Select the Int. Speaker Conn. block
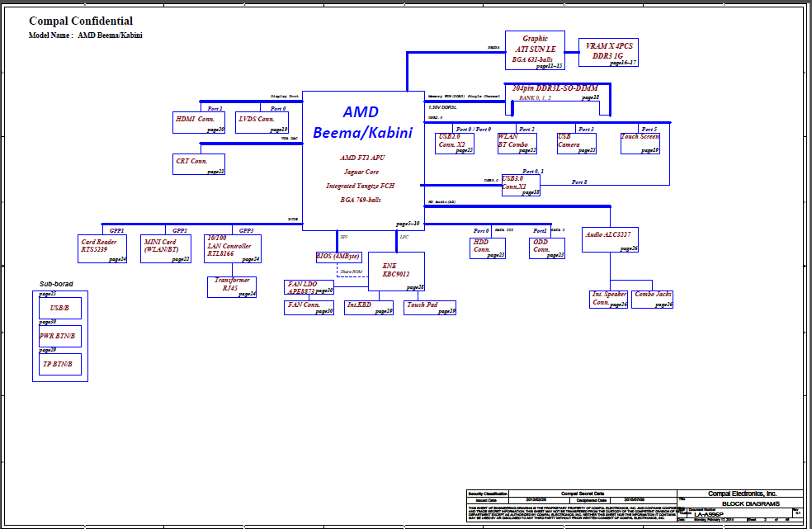This screenshot has width=812, height=529. coord(608,300)
